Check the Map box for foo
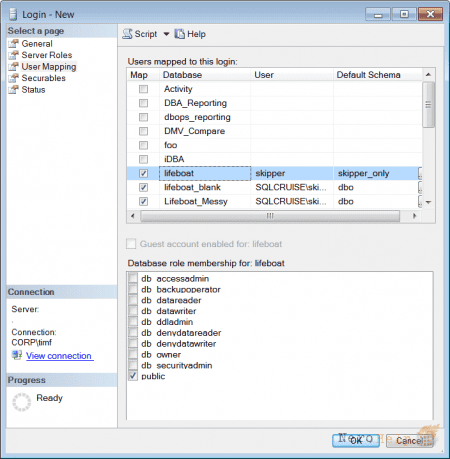Image resolution: width=450 pixels, height=459 pixels. coord(143,145)
